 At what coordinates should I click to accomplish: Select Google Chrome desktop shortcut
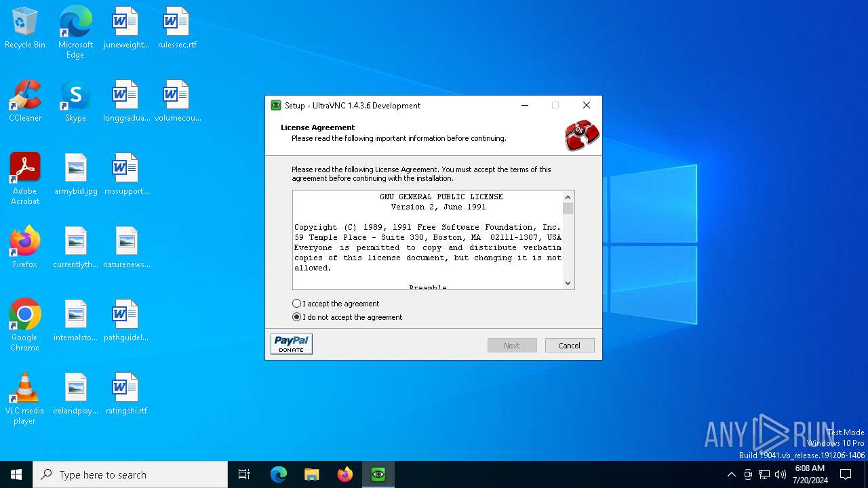coord(25,325)
